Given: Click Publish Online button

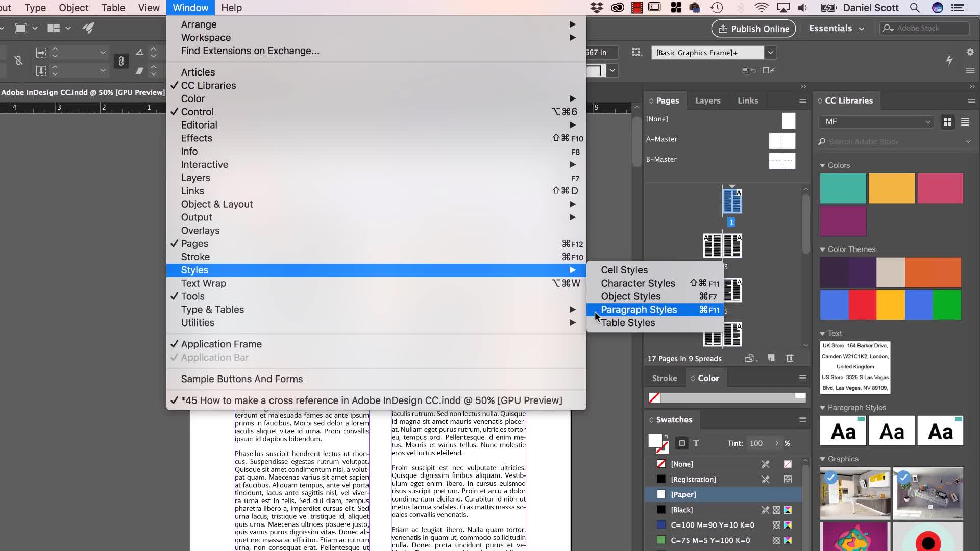Looking at the screenshot, I should coord(754,29).
